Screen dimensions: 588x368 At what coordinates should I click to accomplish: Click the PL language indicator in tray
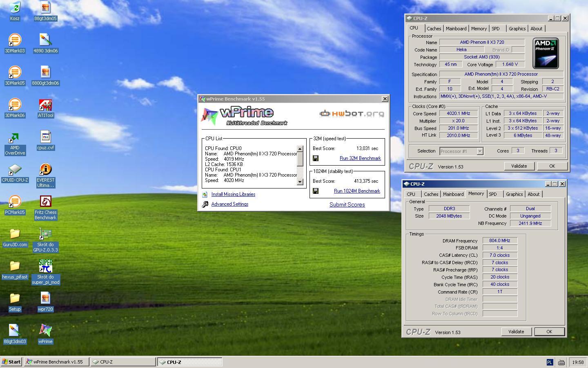(x=550, y=362)
